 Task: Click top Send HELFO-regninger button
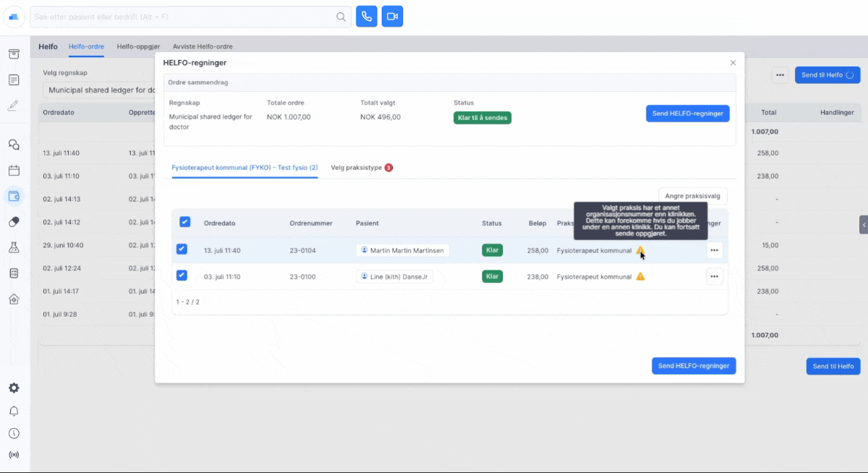click(x=687, y=114)
